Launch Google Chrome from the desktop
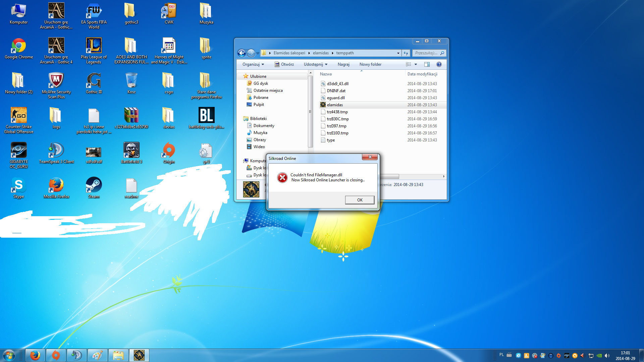The height and width of the screenshot is (362, 644). (19, 49)
